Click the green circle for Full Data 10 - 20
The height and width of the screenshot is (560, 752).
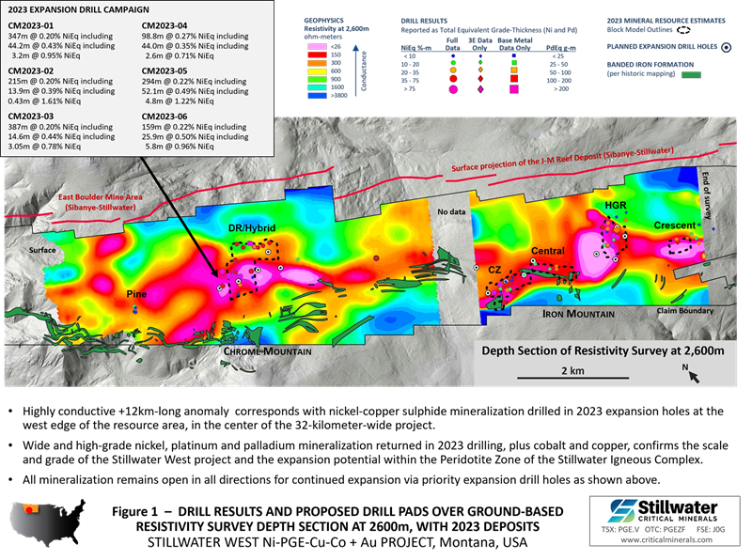(453, 63)
